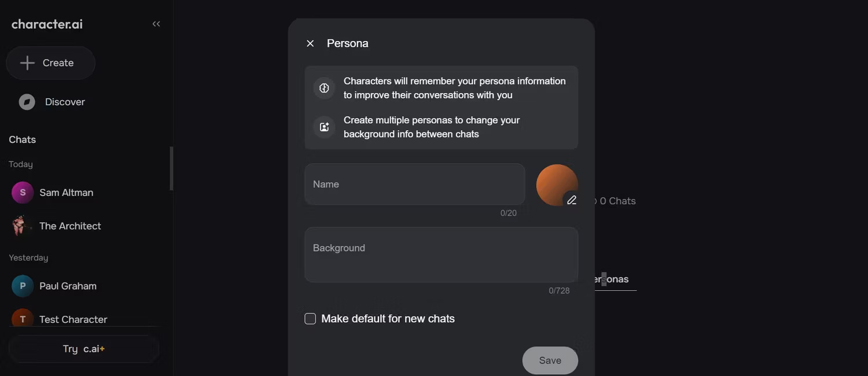
Task: Open the Paul Graham conversation
Action: (68, 285)
